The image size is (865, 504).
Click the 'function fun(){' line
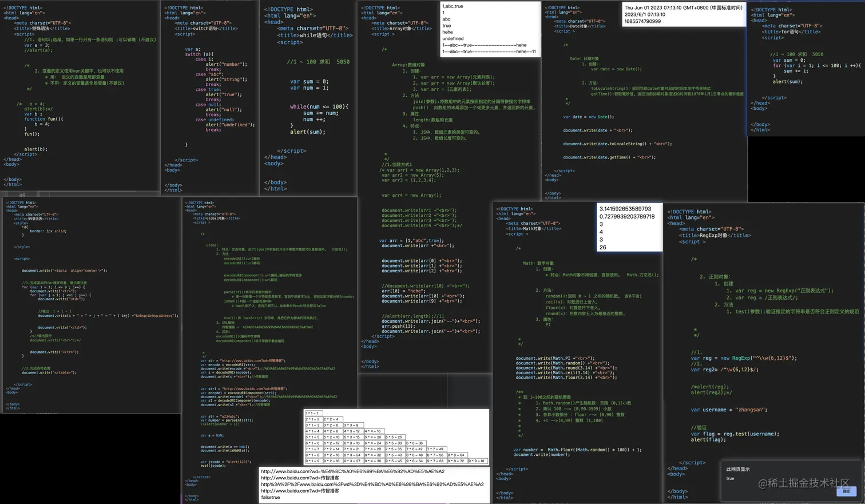(43, 119)
